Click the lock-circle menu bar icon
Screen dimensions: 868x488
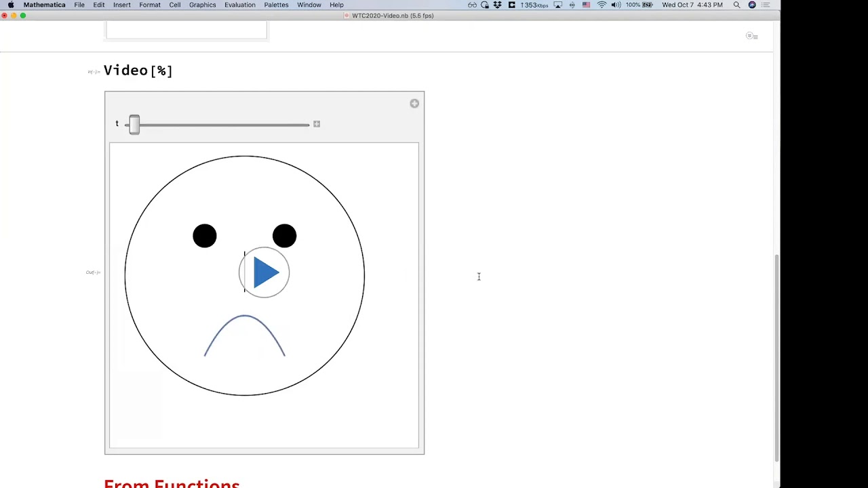(485, 5)
